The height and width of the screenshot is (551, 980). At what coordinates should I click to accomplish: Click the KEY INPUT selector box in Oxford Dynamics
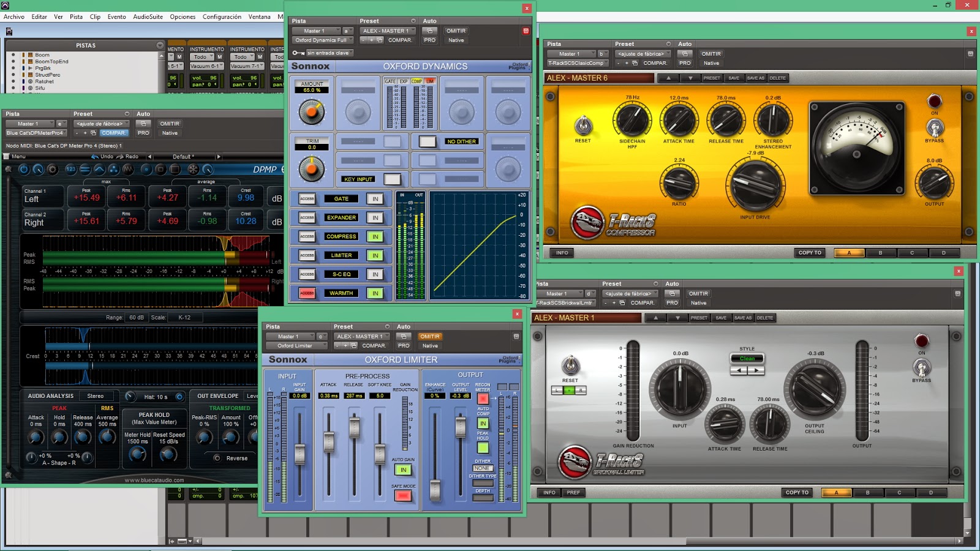click(392, 179)
